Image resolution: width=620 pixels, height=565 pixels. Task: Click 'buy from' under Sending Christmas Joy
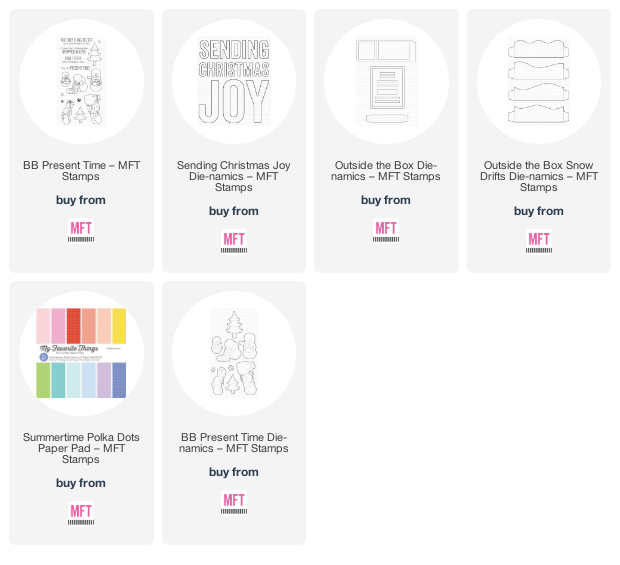234,211
